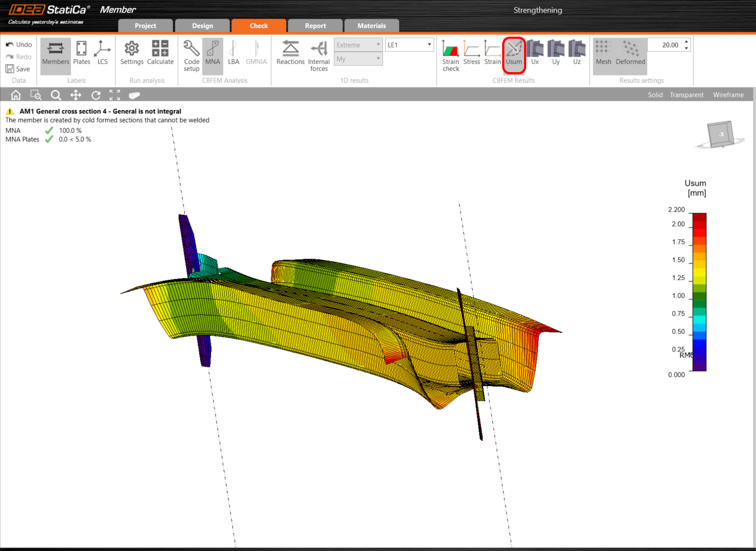This screenshot has height=551, width=756.
Task: Open the My force component dropdown
Action: tap(358, 59)
